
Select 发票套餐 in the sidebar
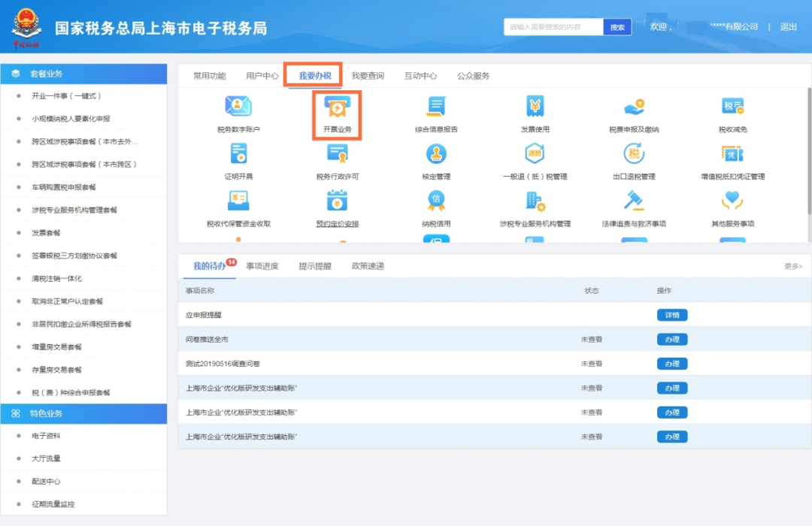click(46, 233)
